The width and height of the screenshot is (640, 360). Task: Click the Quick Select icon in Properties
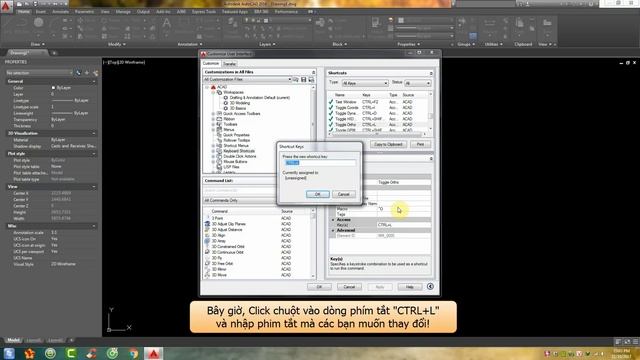(96, 73)
